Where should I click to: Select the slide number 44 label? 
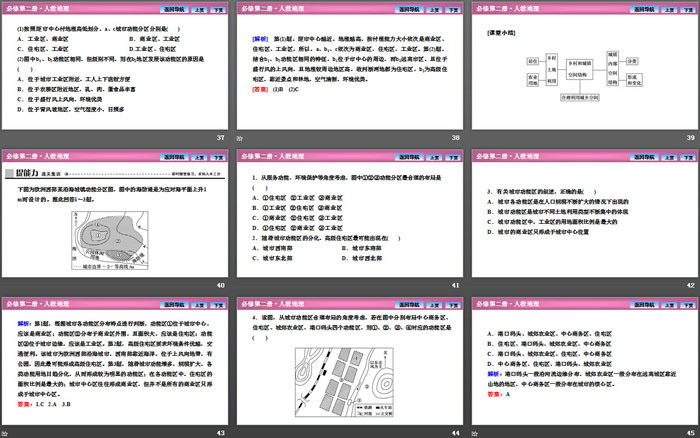point(455,433)
